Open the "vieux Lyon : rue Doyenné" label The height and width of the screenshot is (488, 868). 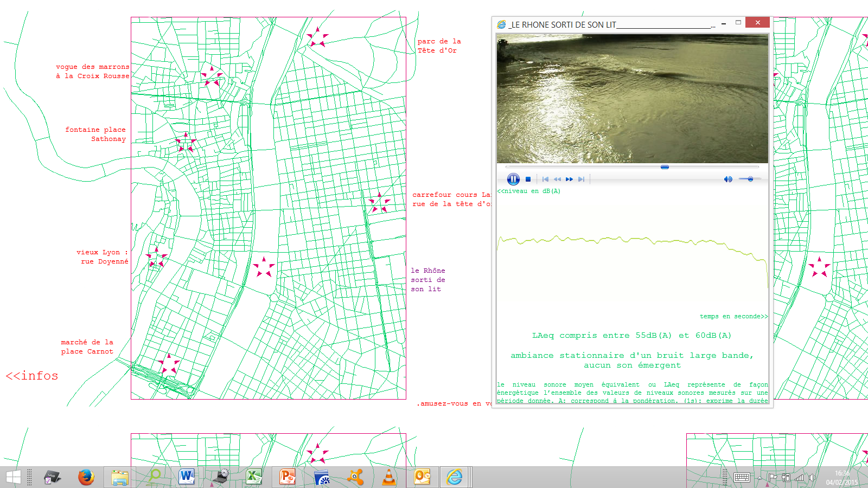[x=103, y=256]
